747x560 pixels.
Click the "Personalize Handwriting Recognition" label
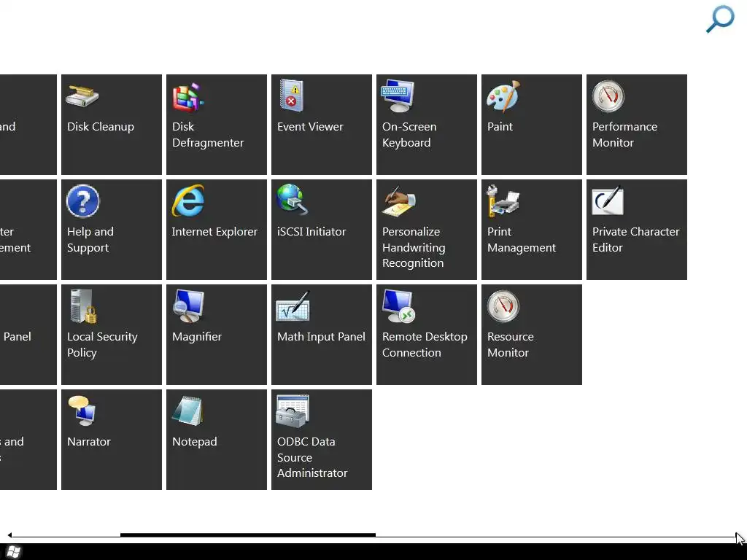coord(414,247)
